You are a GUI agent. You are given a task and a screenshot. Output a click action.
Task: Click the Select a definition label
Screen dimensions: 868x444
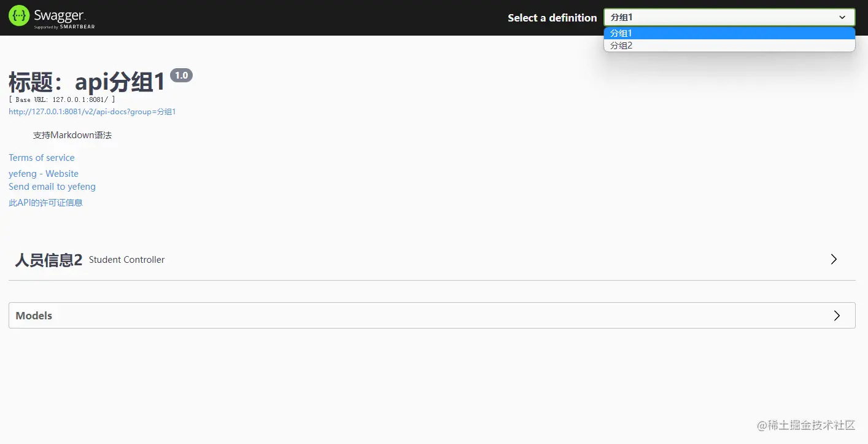(552, 18)
